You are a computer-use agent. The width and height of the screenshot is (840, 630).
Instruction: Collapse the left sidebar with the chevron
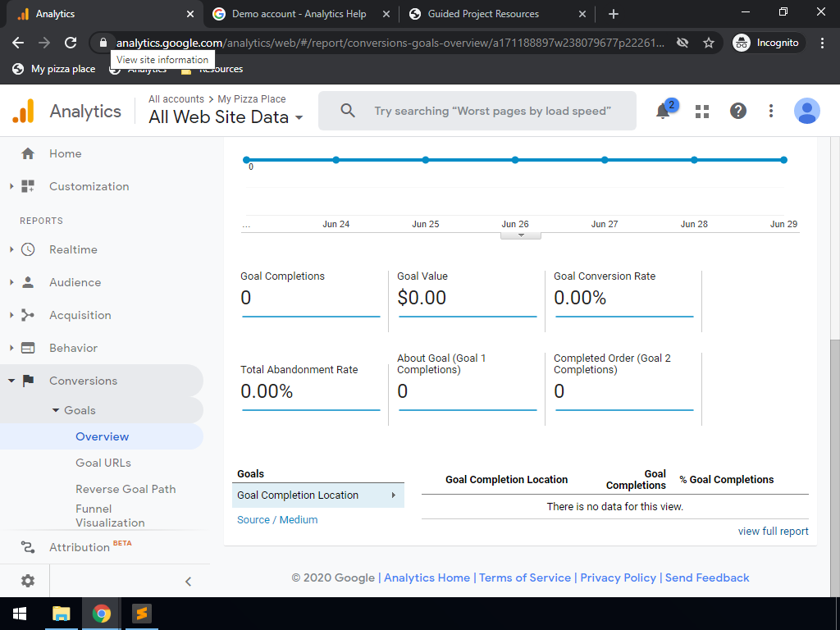pos(188,582)
